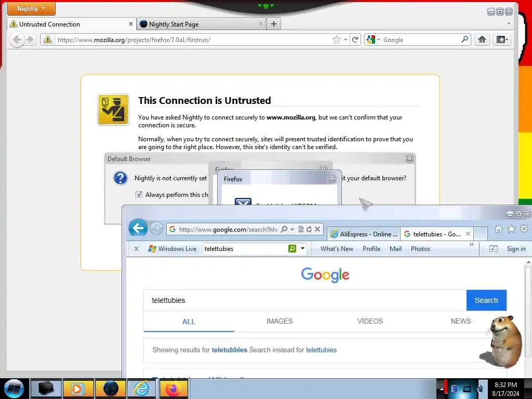Click Internet Explorer's forward button
This screenshot has height=399, width=532.
(x=156, y=229)
